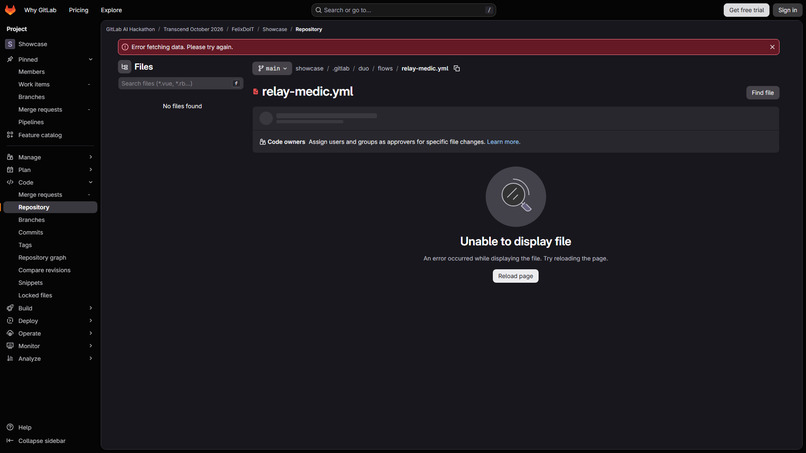Click the error alert warning icon
Viewport: 806px width, 453px height.
coord(125,47)
